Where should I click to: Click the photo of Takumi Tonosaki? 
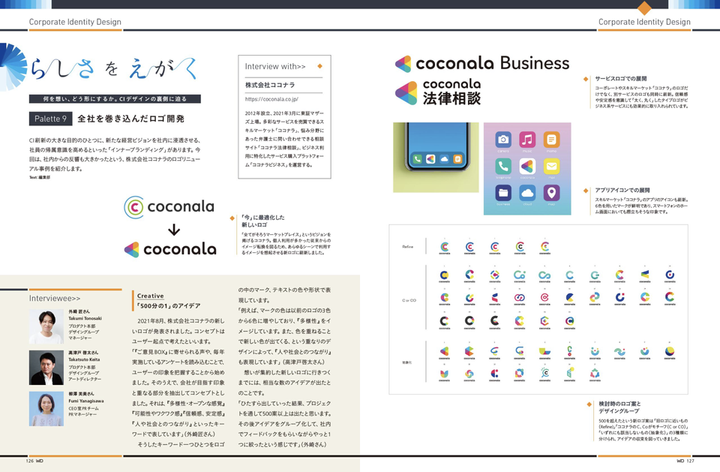pos(46,327)
